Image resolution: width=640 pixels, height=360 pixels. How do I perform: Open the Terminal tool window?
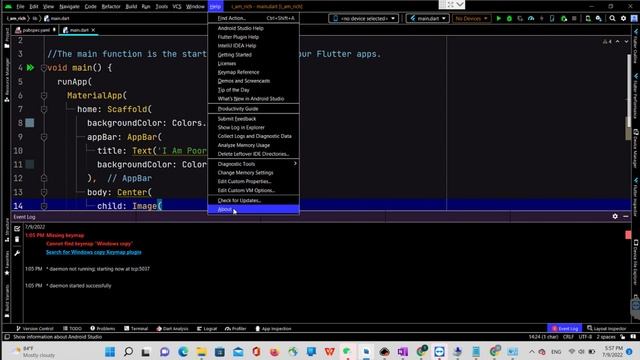coord(136,329)
